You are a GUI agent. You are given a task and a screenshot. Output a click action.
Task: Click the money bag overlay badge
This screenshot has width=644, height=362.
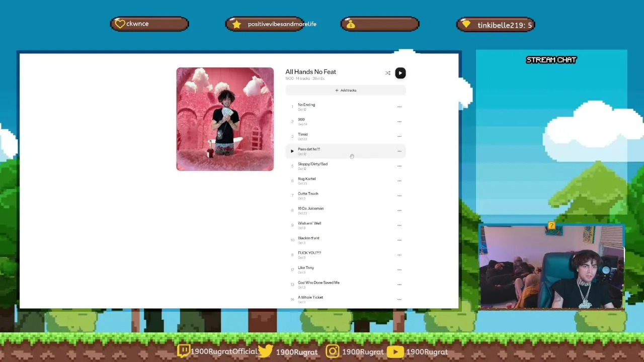380,24
